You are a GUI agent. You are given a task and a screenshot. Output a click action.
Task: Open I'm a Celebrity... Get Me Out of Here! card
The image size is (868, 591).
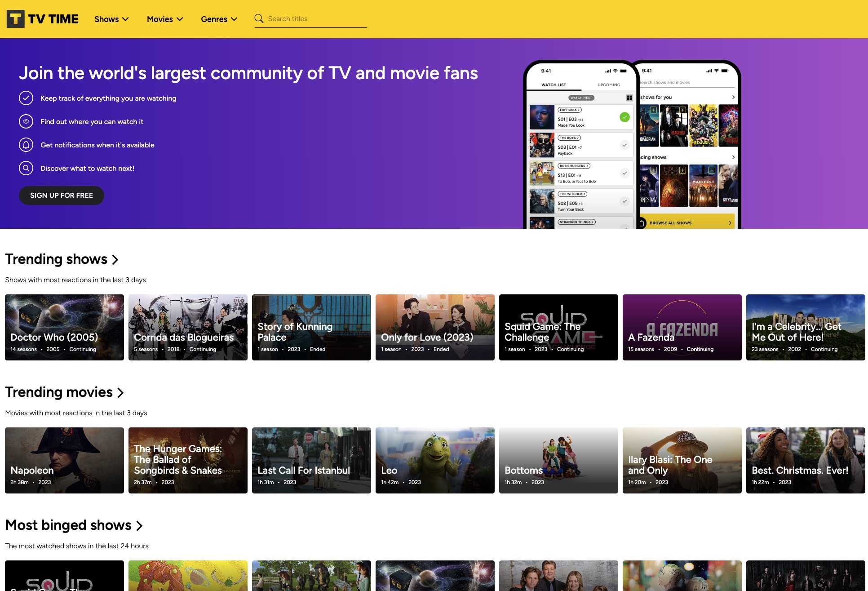[x=806, y=327]
